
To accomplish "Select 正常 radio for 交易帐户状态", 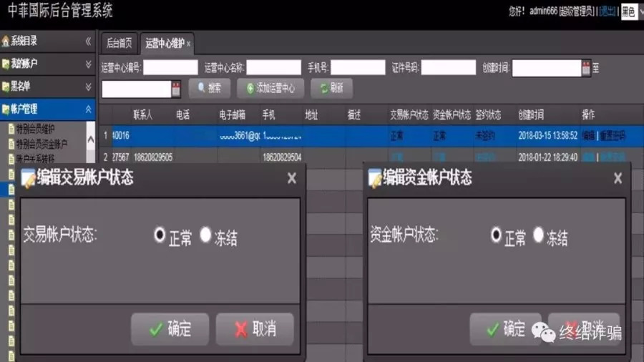I will [x=160, y=235].
